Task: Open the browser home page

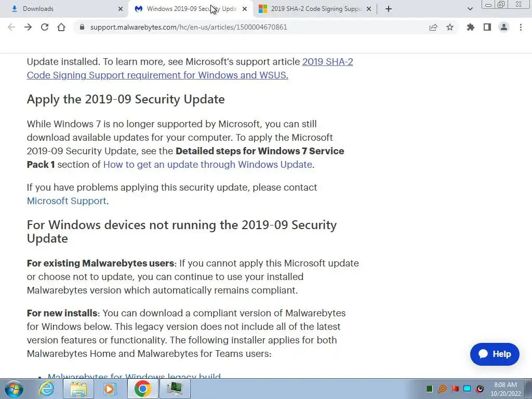Action: [x=61, y=27]
